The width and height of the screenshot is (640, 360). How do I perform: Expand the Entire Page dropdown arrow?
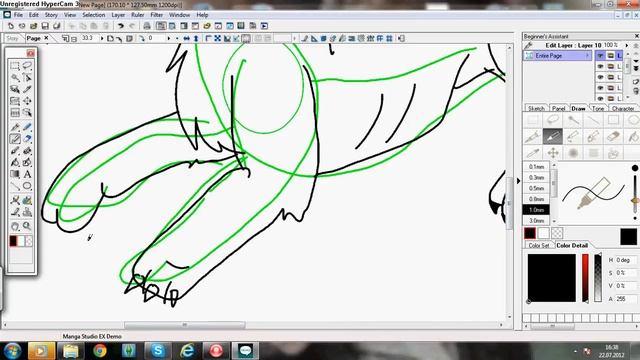[x=587, y=56]
